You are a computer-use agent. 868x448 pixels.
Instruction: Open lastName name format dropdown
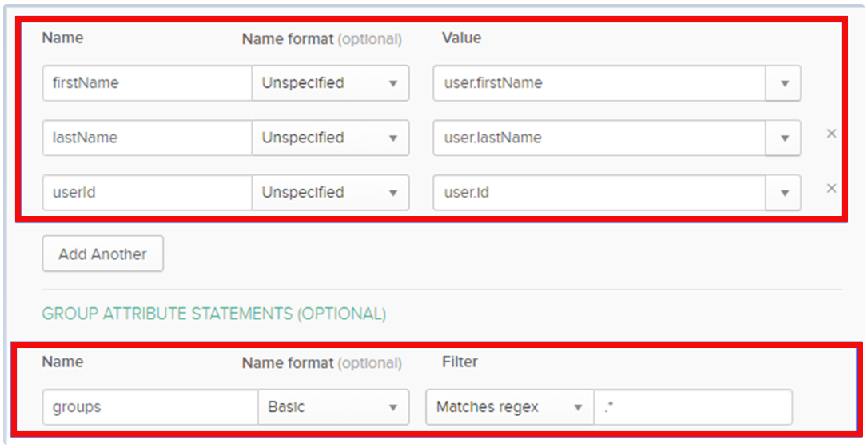pyautogui.click(x=330, y=138)
